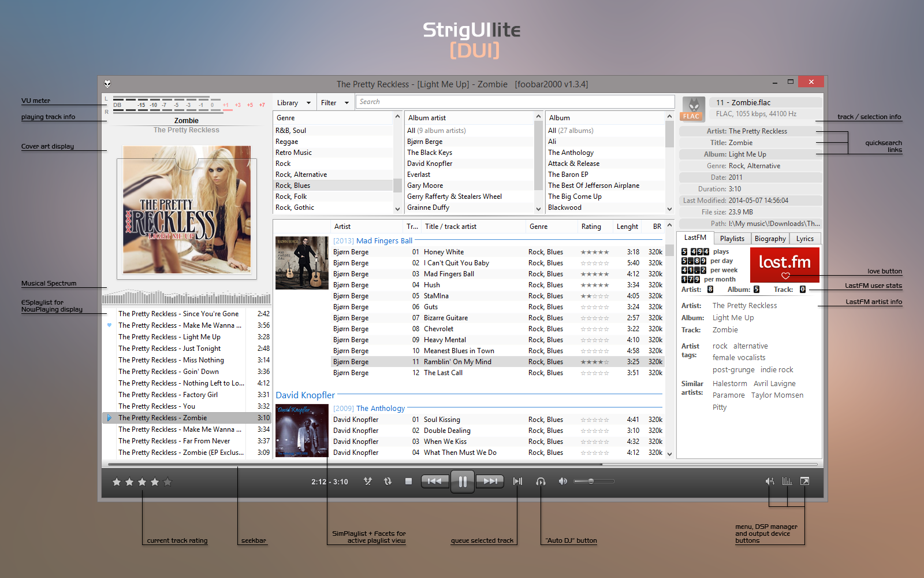Click the seekbar to change playback position
Image resolution: width=924 pixels, height=578 pixels.
coord(463,464)
